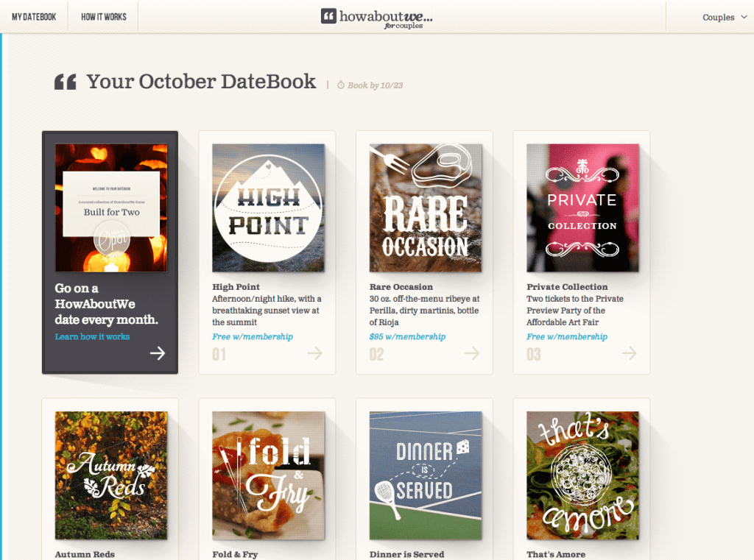Open the Rare Occasion date image
Screen dimensions: 754x560
pos(426,208)
